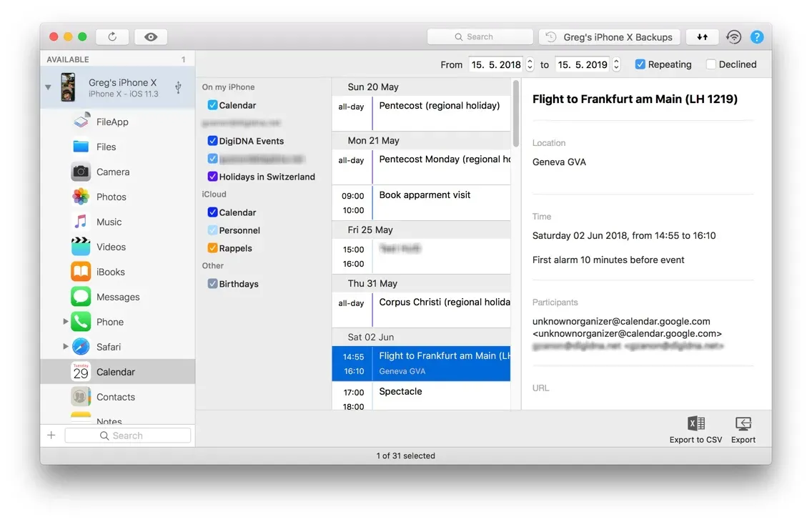Click the Wi-Fi connection icon
This screenshot has height=522, width=812.
pyautogui.click(x=733, y=36)
